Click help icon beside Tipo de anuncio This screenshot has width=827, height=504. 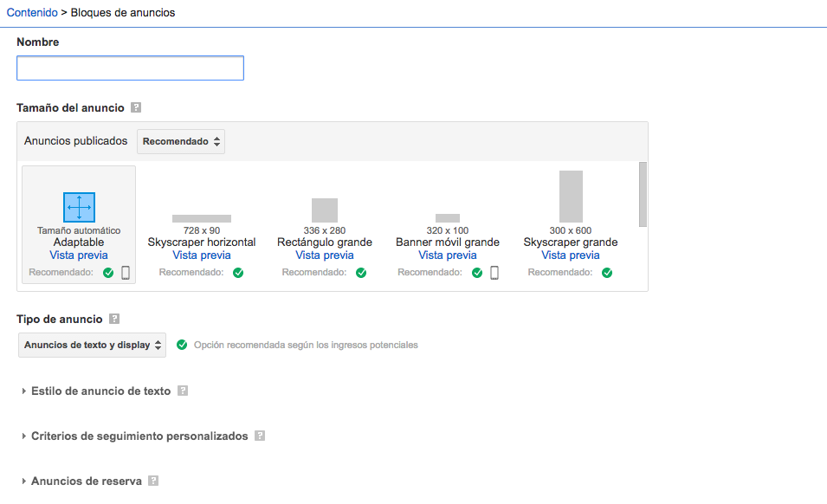point(114,320)
